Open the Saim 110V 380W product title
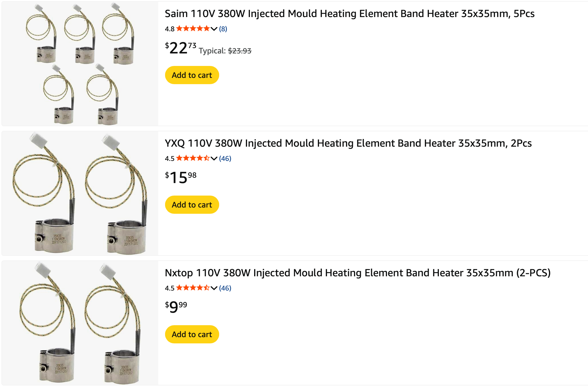This screenshot has width=588, height=390. click(349, 14)
